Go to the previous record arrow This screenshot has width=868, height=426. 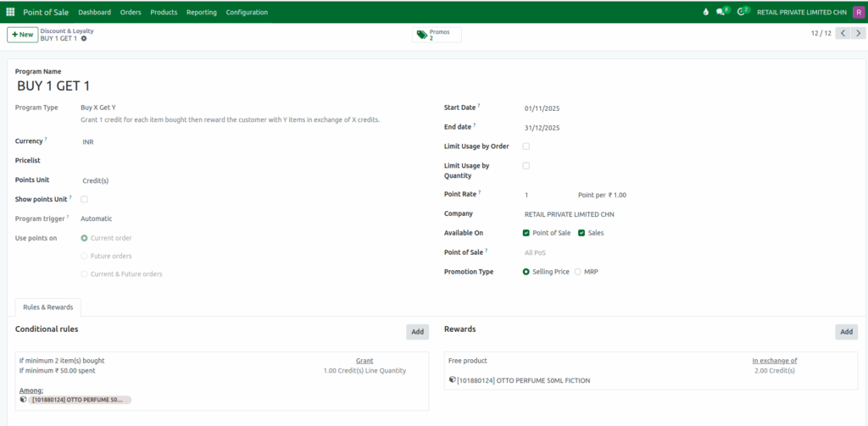tap(843, 34)
